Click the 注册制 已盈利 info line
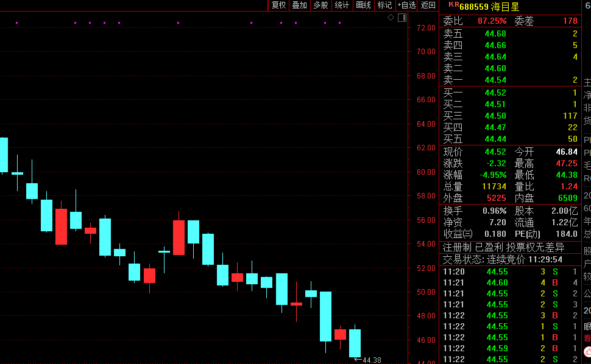 point(503,247)
